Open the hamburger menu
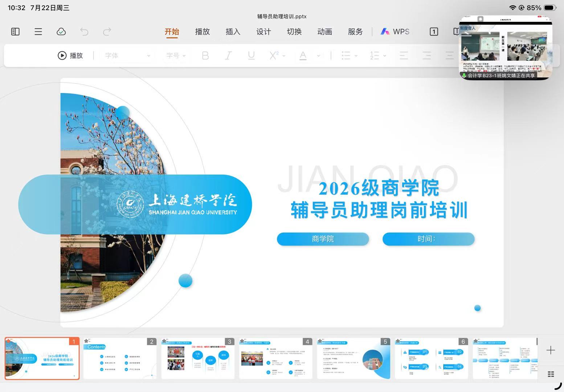The image size is (564, 392). 38,32
